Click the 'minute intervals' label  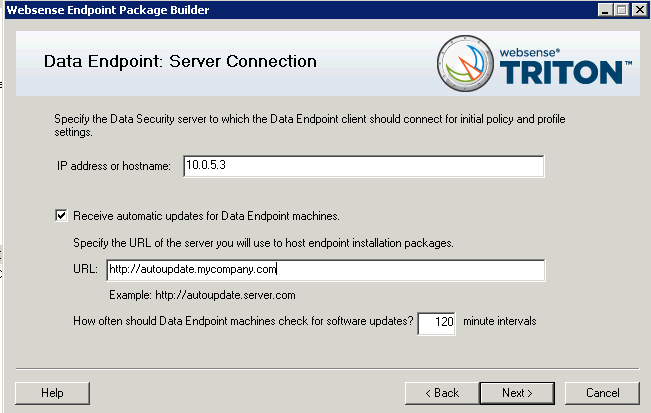(499, 321)
